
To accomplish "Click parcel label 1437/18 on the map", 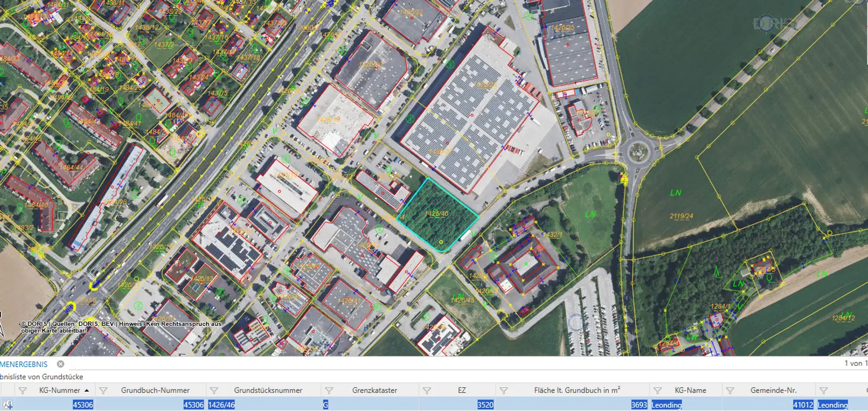I will [x=248, y=58].
